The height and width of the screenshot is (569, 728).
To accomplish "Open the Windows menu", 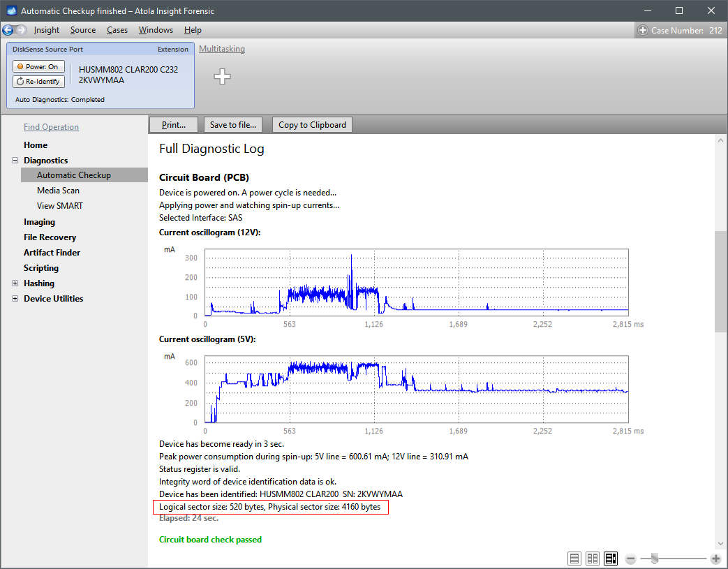I will [x=156, y=30].
